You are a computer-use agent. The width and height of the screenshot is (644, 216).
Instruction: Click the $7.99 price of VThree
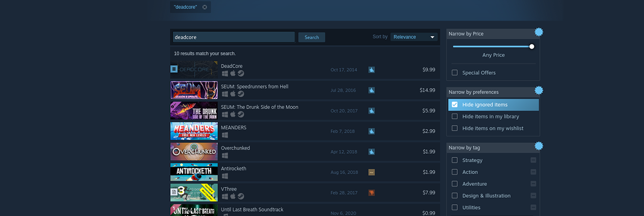(x=429, y=192)
